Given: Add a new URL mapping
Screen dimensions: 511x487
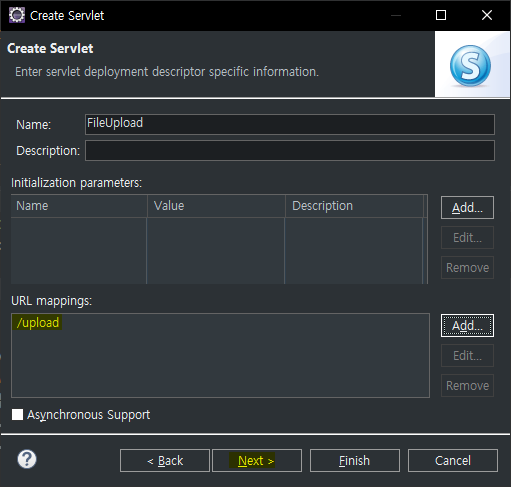Looking at the screenshot, I should [x=467, y=326].
